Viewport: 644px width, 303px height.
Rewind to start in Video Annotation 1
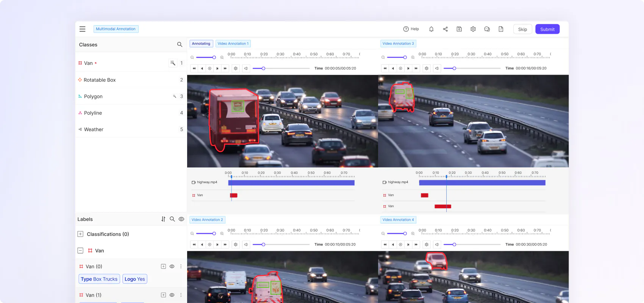point(194,69)
